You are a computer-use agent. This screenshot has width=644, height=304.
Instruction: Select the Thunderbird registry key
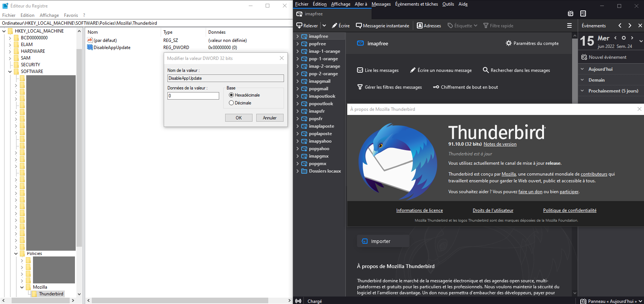(x=51, y=294)
